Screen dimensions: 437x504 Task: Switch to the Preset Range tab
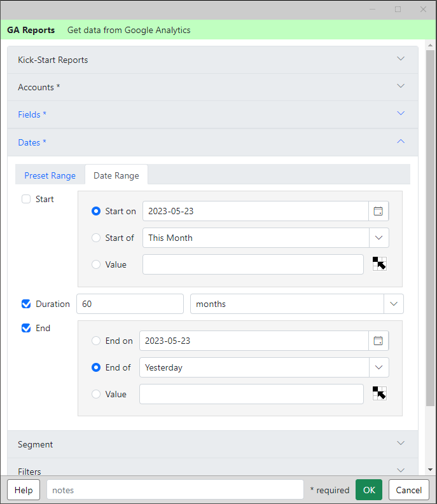[50, 175]
